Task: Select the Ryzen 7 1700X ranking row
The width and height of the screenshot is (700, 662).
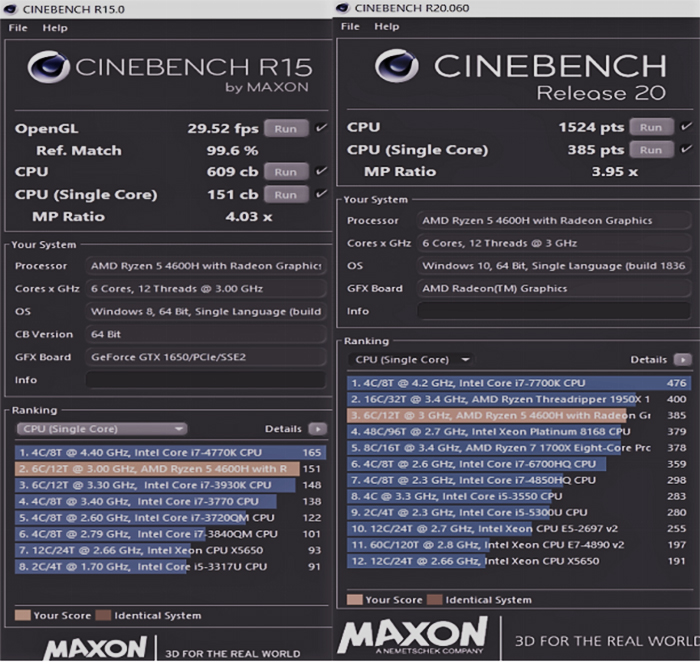Action: coord(519,448)
